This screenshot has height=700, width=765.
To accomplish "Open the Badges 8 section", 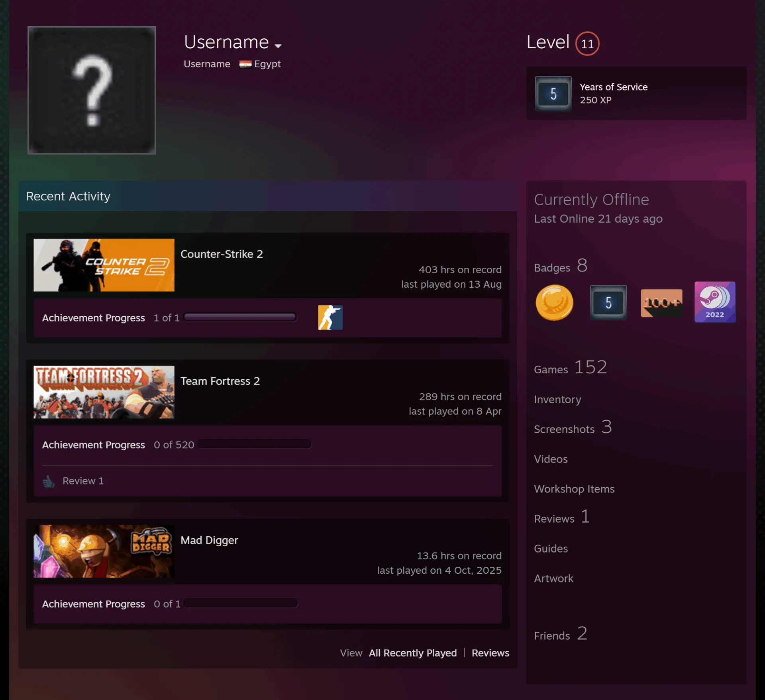I will (561, 266).
